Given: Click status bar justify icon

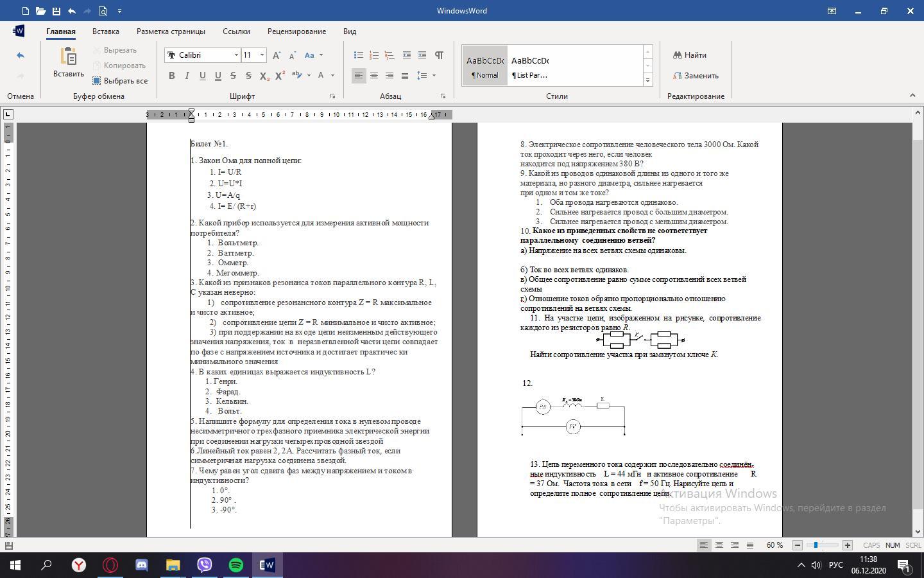Looking at the screenshot, I should (x=750, y=545).
